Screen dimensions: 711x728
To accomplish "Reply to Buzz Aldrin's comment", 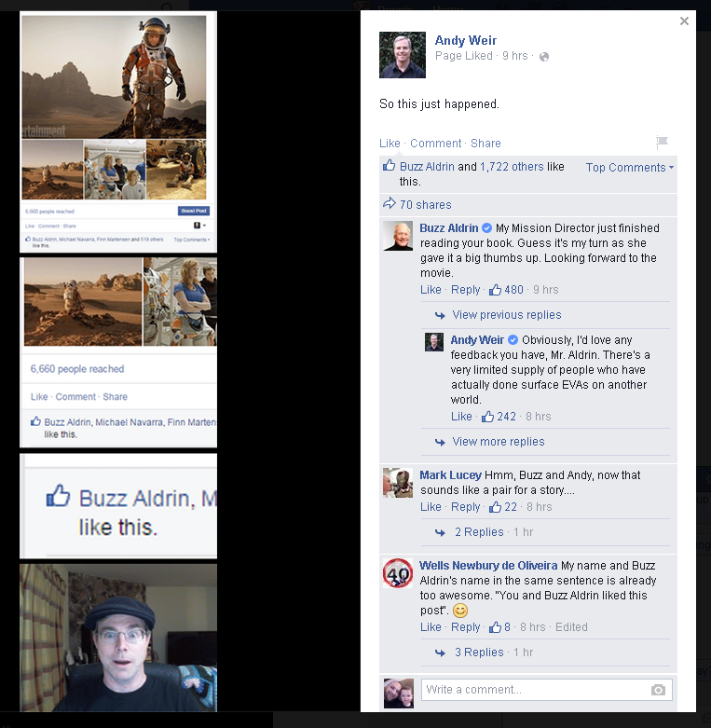I will (x=466, y=290).
